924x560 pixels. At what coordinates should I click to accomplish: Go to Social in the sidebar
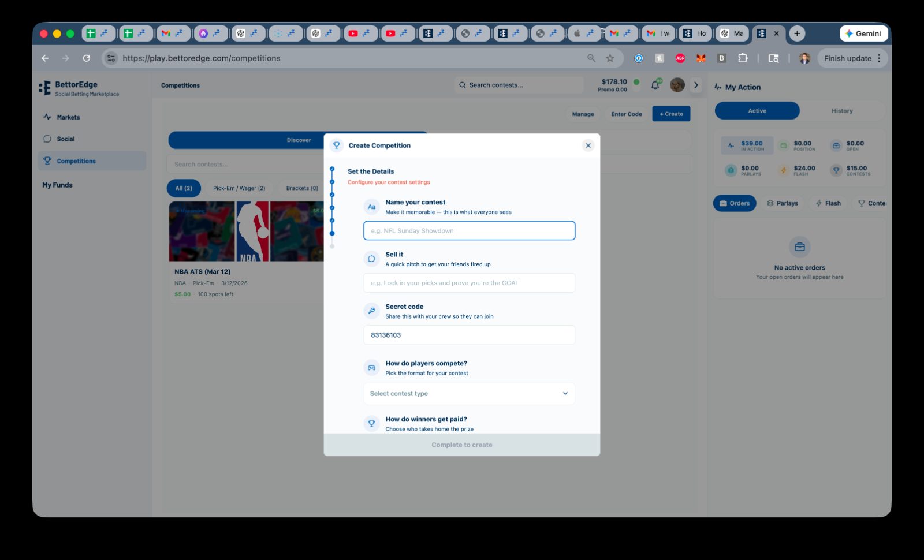pyautogui.click(x=65, y=139)
